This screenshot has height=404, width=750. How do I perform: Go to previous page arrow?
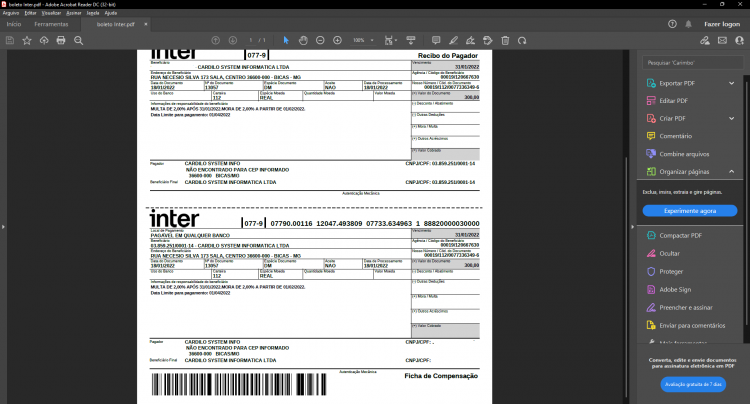[x=216, y=41]
